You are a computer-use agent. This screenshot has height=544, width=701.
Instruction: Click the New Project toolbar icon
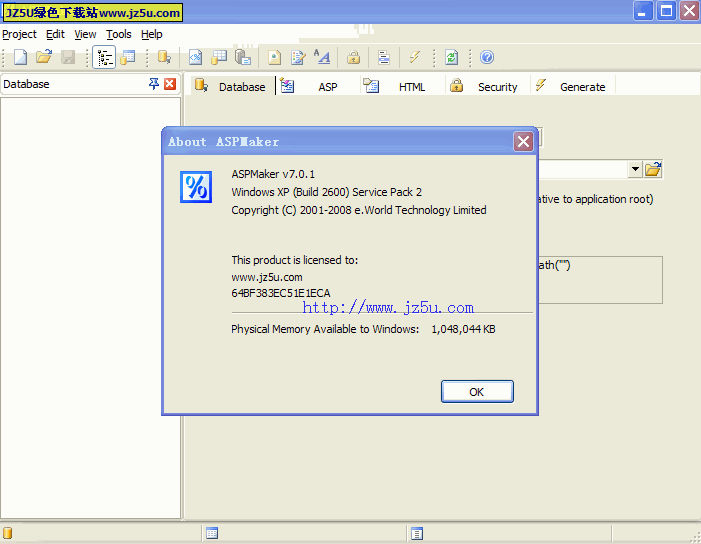click(x=20, y=57)
